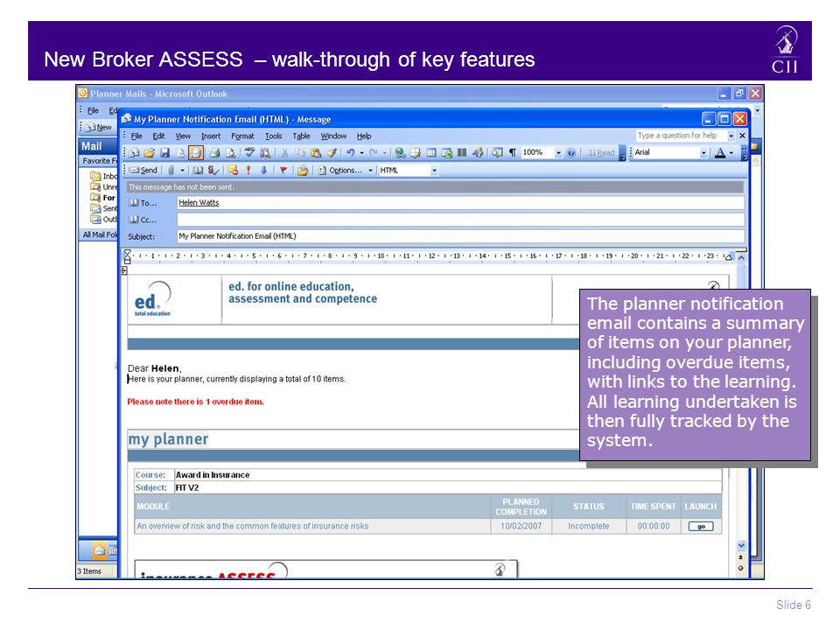Screen dimensions: 840x630
Task: Click the 10/02/2007 planned completion cell
Action: pos(521,526)
